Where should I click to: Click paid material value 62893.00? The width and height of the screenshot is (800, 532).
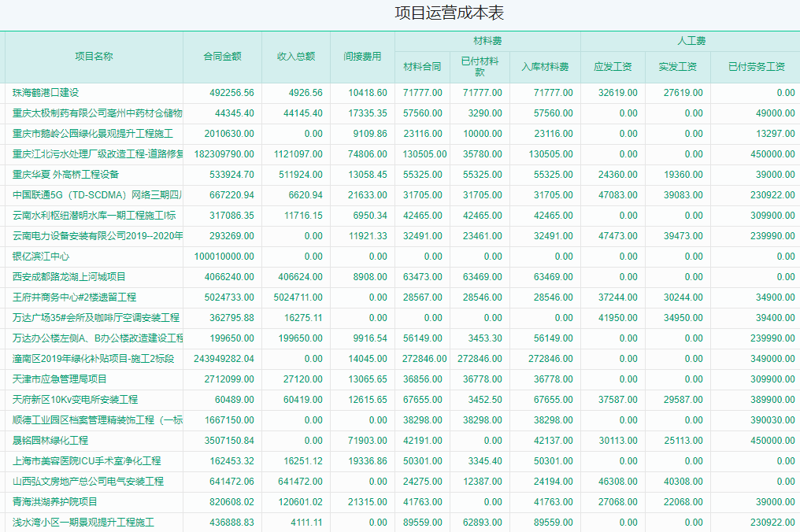(483, 523)
